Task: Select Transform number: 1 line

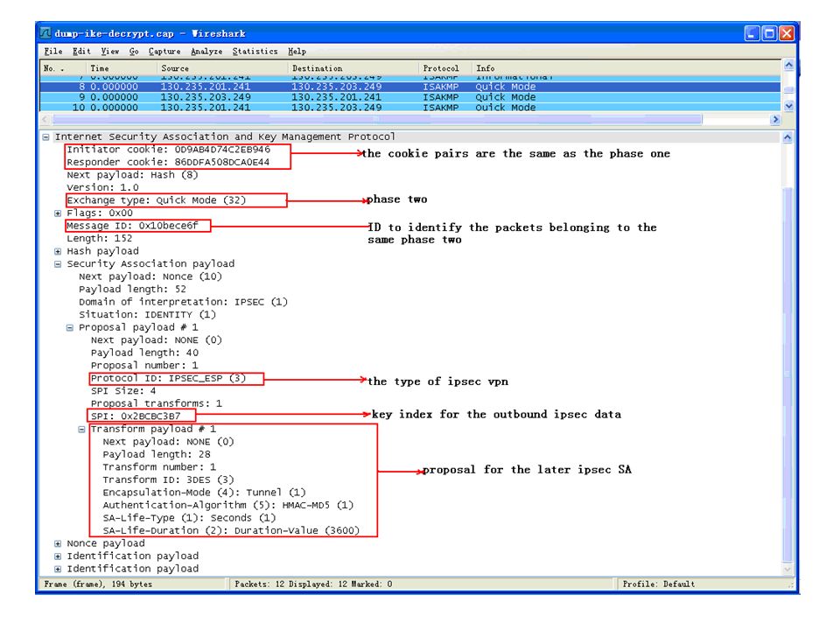Action: coord(159,467)
